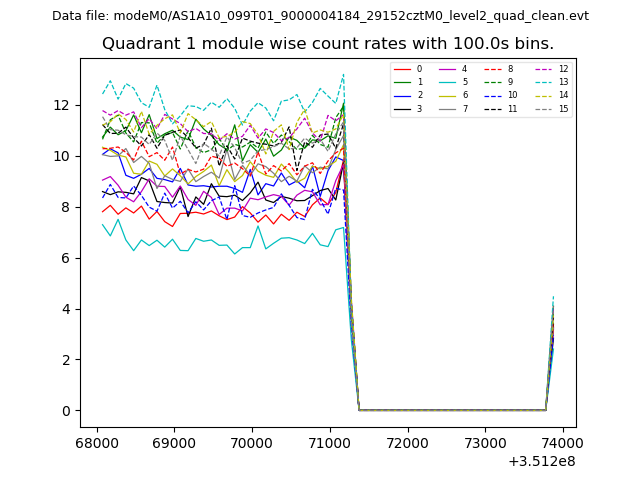Click legend entry 1 green solid line
640x480 pixels.
pyautogui.click(x=409, y=82)
